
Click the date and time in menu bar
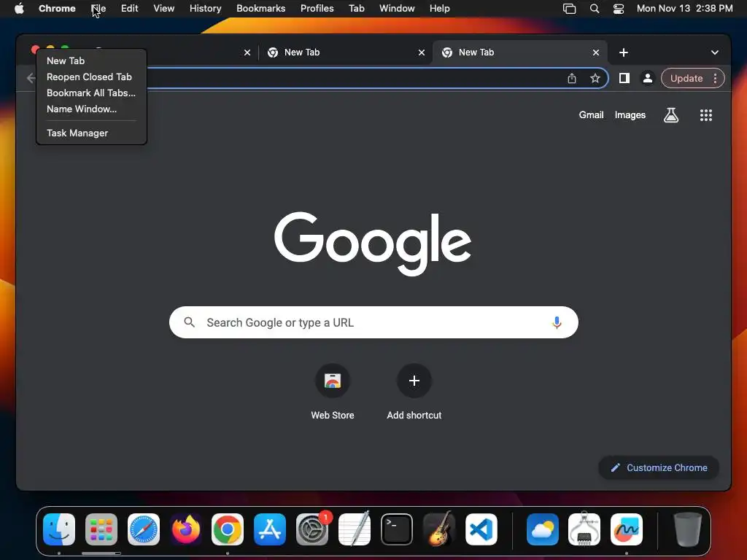pos(684,8)
